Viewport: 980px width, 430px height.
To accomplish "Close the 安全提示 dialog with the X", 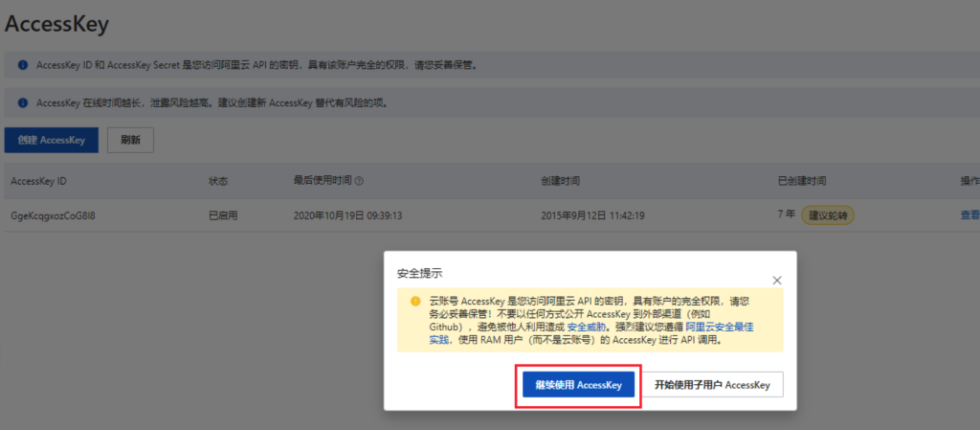I will point(777,280).
